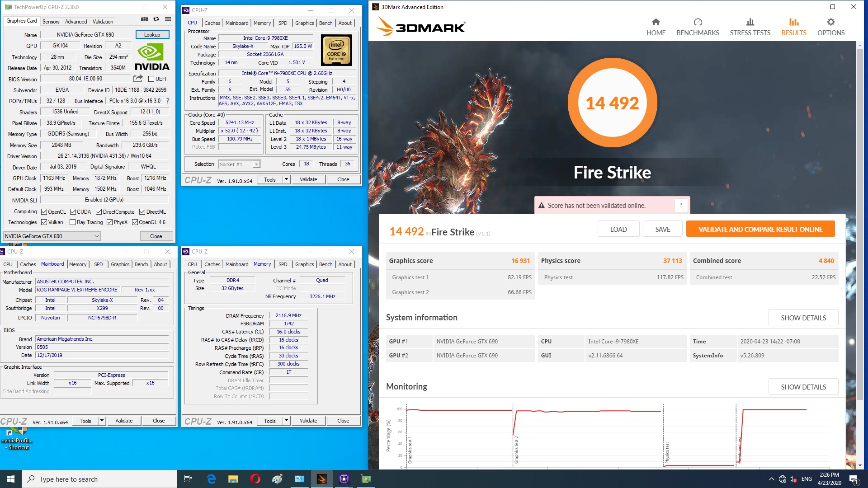Switch to Validation tab in GPU-Z
The height and width of the screenshot is (488, 868).
click(103, 22)
